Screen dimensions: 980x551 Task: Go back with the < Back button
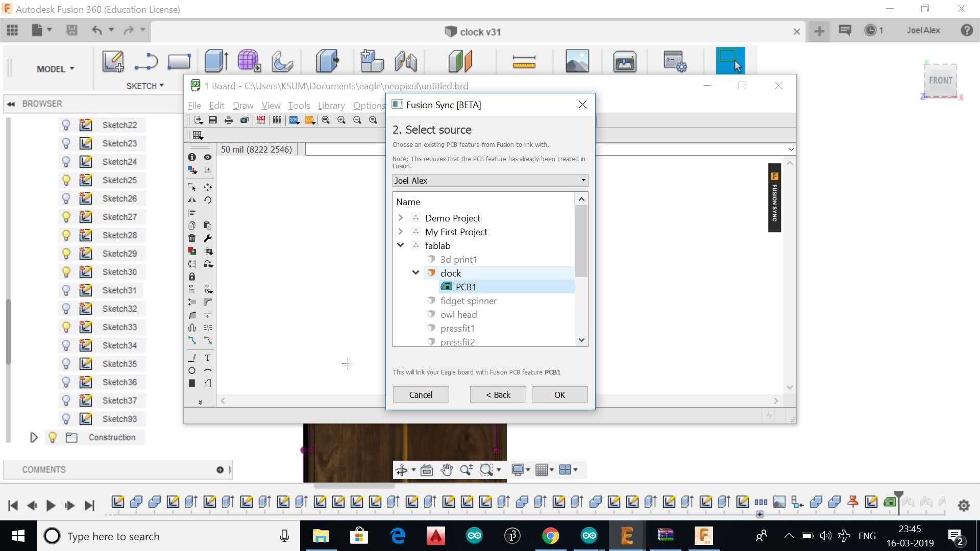coord(498,395)
